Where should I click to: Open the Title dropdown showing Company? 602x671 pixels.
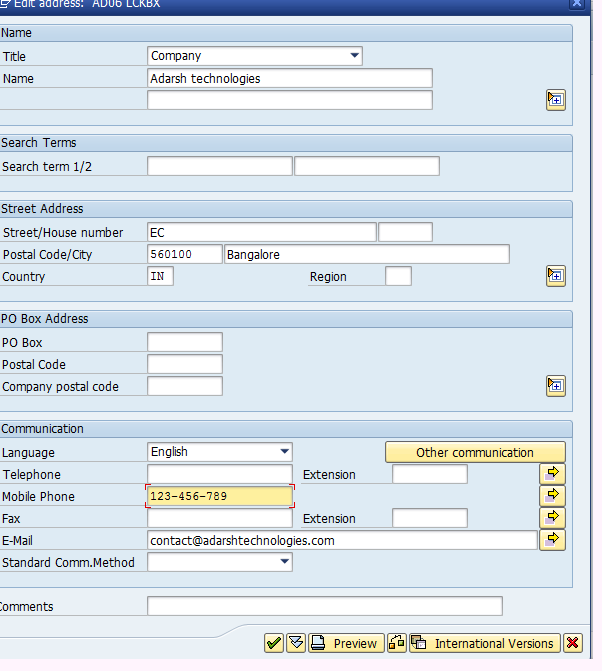pyautogui.click(x=255, y=56)
